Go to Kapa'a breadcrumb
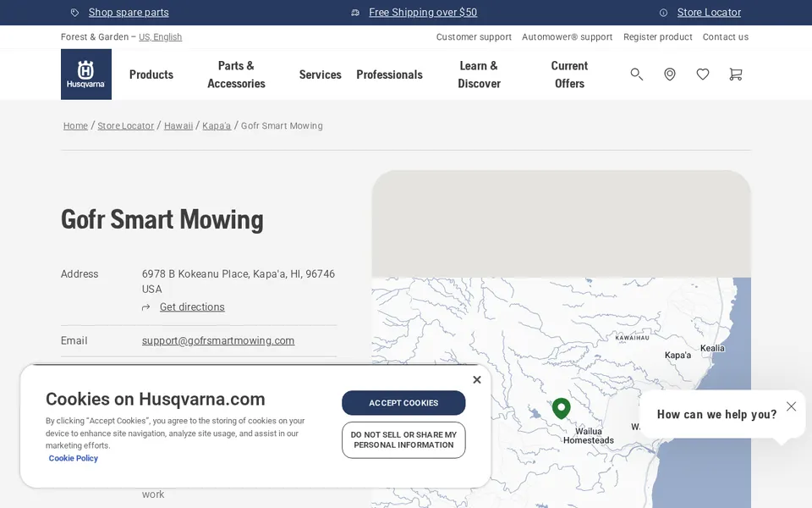 tap(217, 125)
